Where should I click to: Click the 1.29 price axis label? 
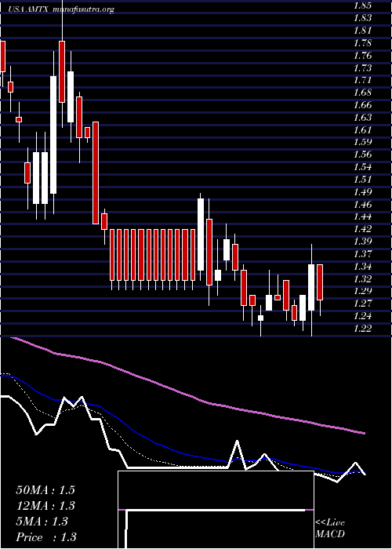(362, 291)
